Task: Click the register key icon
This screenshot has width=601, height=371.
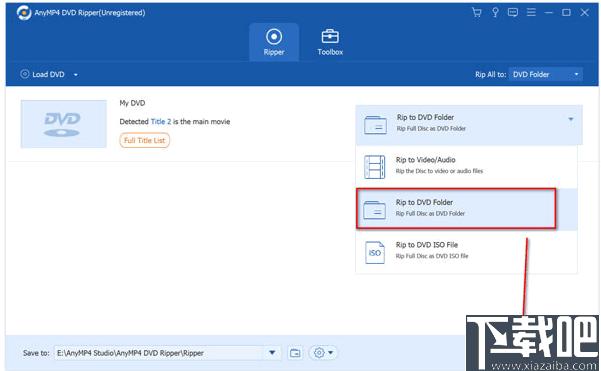Action: coord(495,13)
